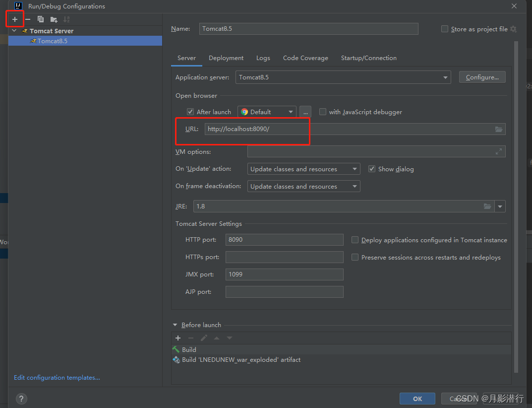Open the help question mark button
Image resolution: width=532 pixels, height=408 pixels.
pos(21,399)
